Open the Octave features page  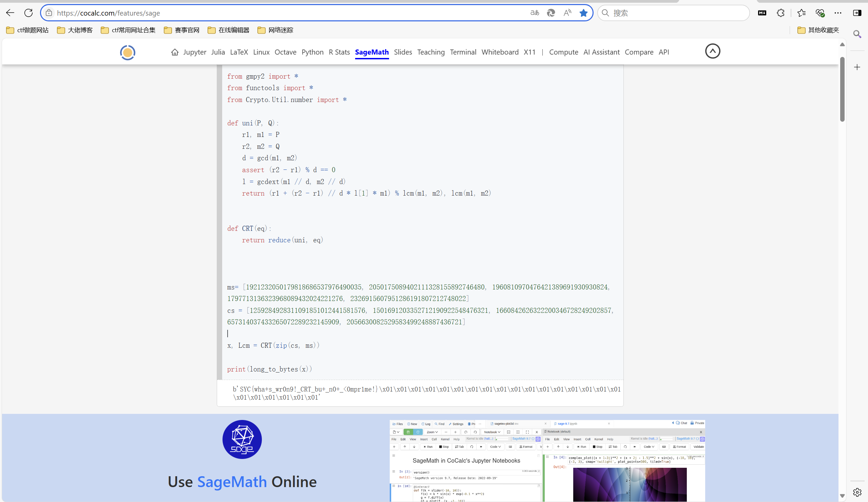pyautogui.click(x=286, y=52)
